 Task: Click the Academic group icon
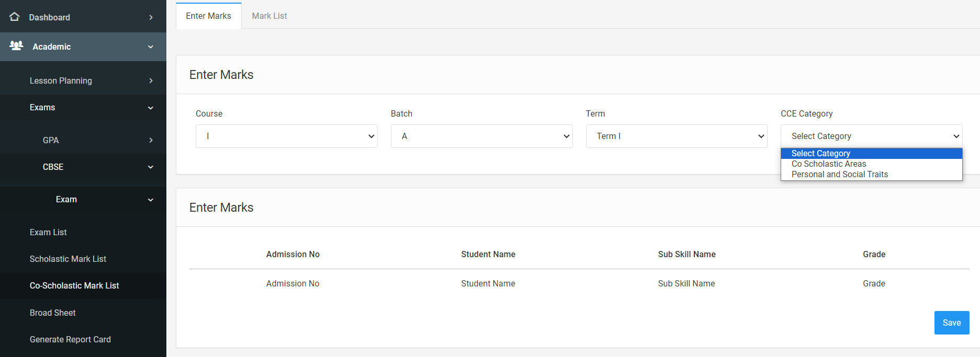(16, 46)
